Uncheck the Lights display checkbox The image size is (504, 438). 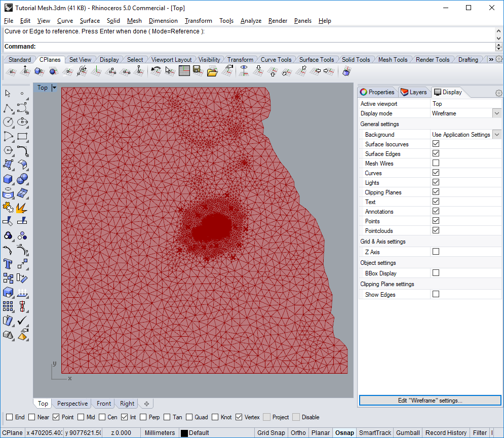[x=436, y=182]
